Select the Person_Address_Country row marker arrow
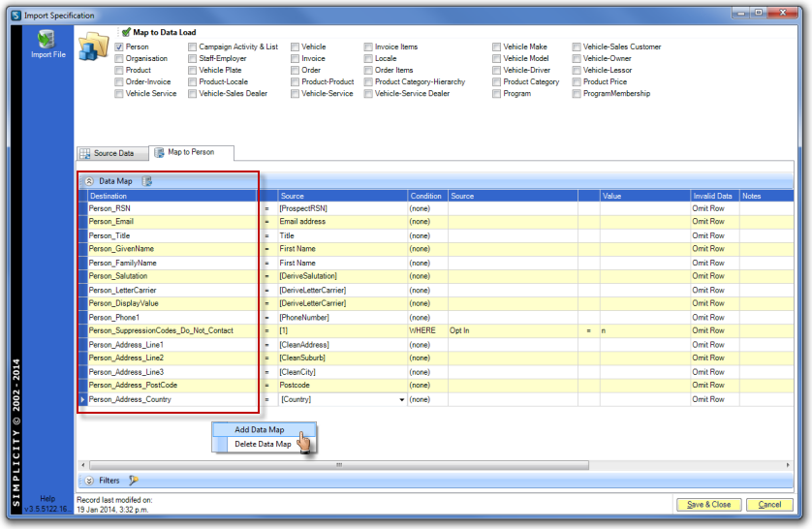Image resolution: width=812 pixels, height=529 pixels. pos(83,399)
